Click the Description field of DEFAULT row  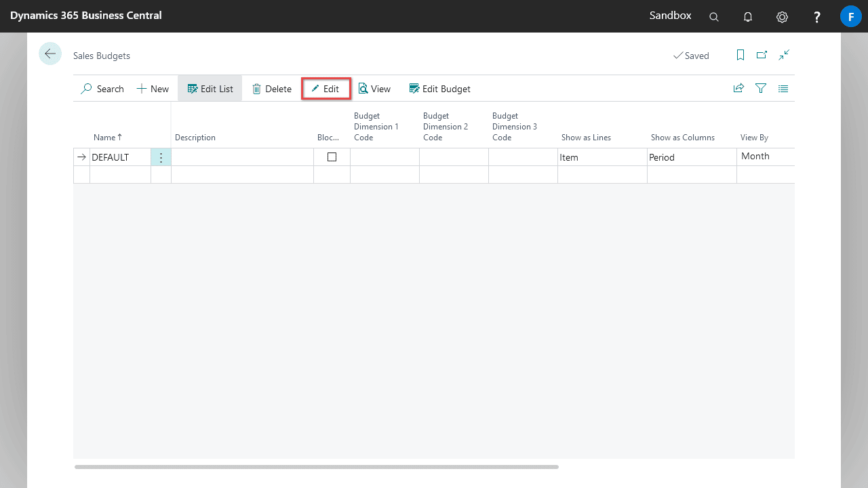point(242,157)
